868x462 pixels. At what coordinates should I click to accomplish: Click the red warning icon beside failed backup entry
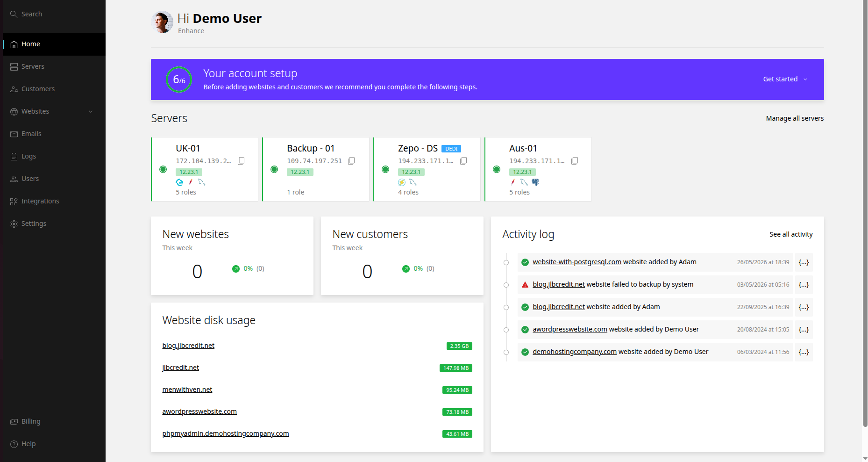tap(525, 285)
